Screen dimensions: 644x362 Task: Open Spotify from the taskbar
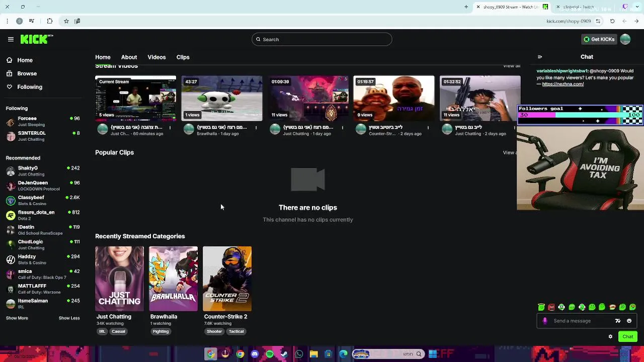pyautogui.click(x=270, y=354)
